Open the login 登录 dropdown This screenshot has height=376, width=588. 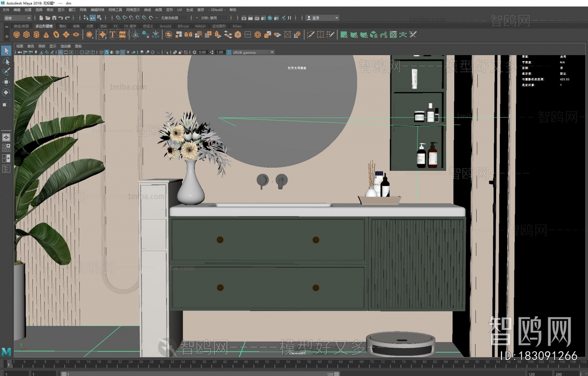tap(322, 18)
